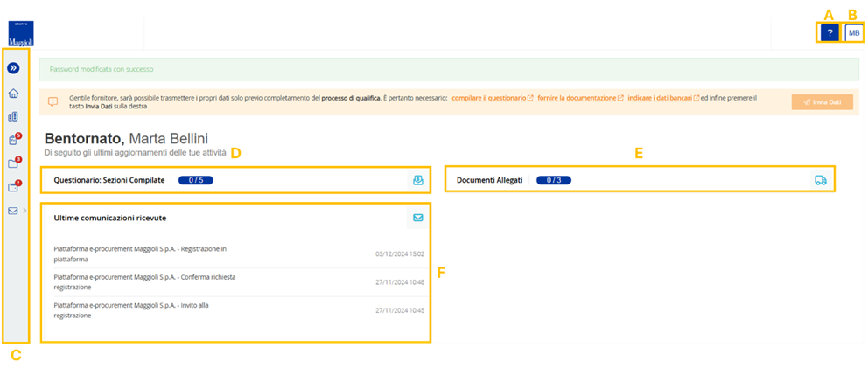Click the date 27/11/2024 10:45
The height and width of the screenshot is (375, 868).
(x=400, y=310)
